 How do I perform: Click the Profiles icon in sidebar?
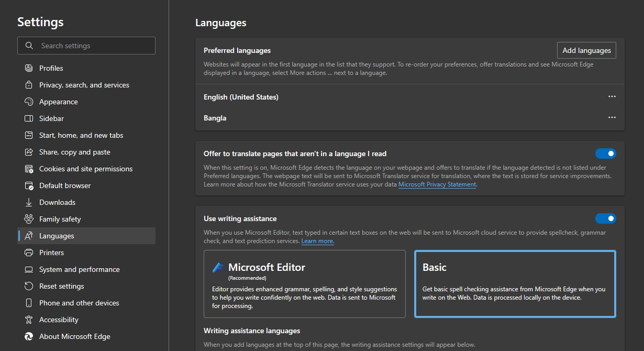(x=29, y=68)
